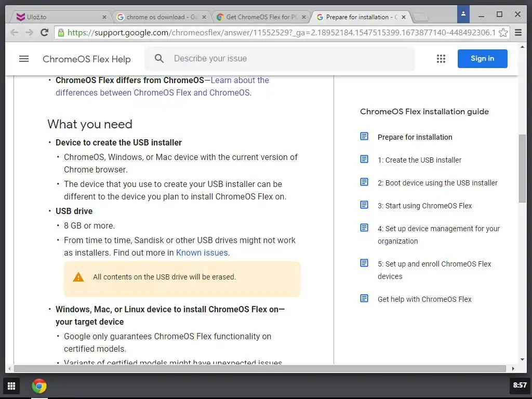Click the browser back arrow
532x399 pixels.
pyautogui.click(x=14, y=33)
